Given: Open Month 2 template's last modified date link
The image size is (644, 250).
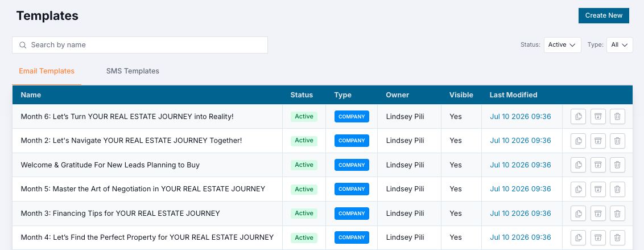Looking at the screenshot, I should 521,141.
